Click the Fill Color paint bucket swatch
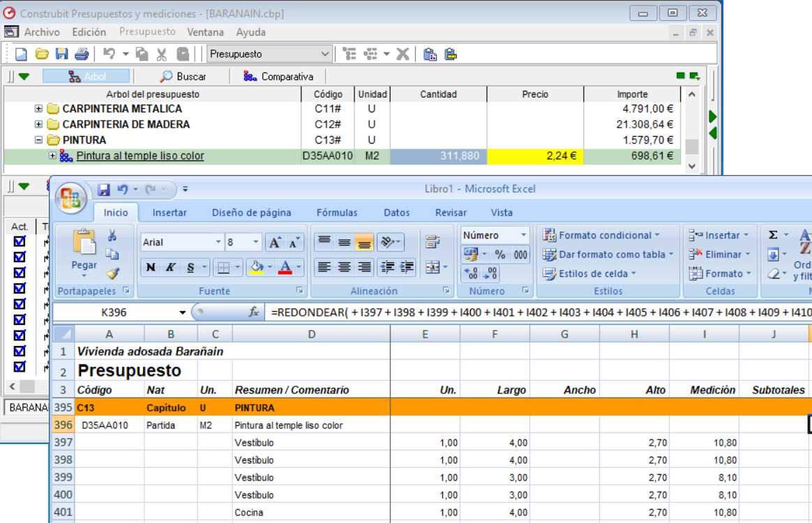The height and width of the screenshot is (523, 812). 257,267
